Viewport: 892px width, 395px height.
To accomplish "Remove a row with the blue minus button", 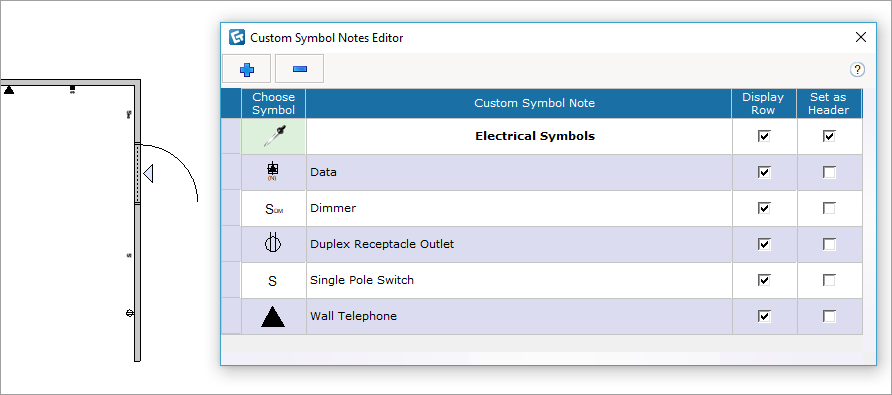I will point(300,69).
